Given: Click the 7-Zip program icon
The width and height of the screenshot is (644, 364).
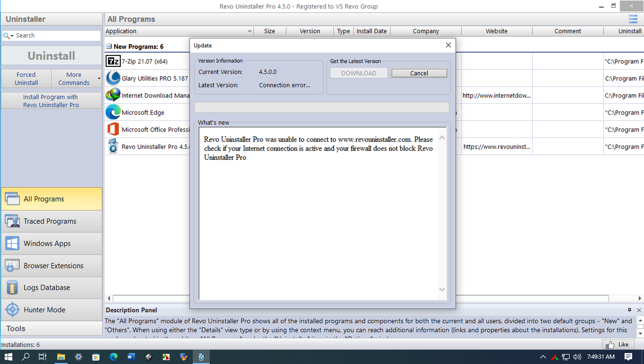Looking at the screenshot, I should (113, 61).
